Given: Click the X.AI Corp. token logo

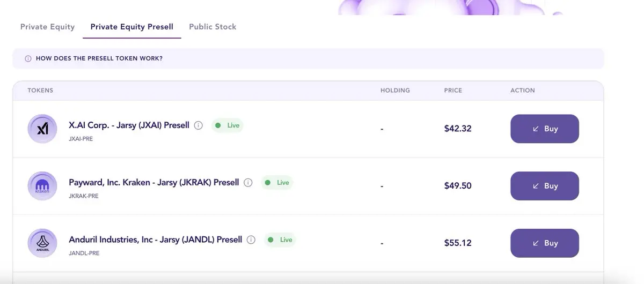Looking at the screenshot, I should (x=42, y=129).
